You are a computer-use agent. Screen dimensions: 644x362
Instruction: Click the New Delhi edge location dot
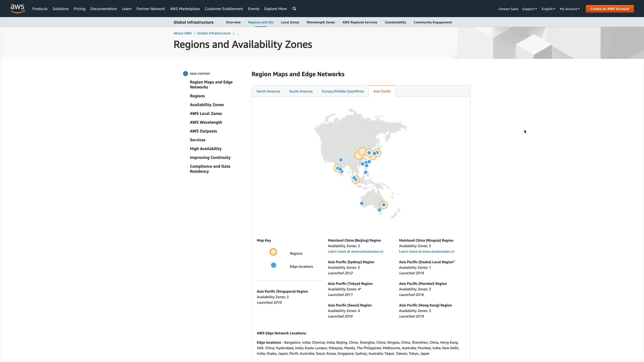[341, 160]
